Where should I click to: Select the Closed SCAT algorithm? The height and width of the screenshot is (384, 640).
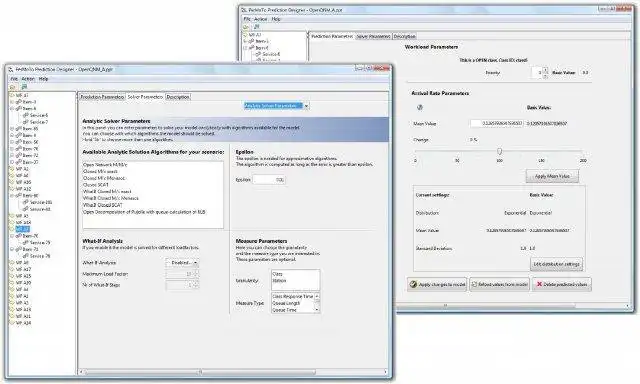96,185
